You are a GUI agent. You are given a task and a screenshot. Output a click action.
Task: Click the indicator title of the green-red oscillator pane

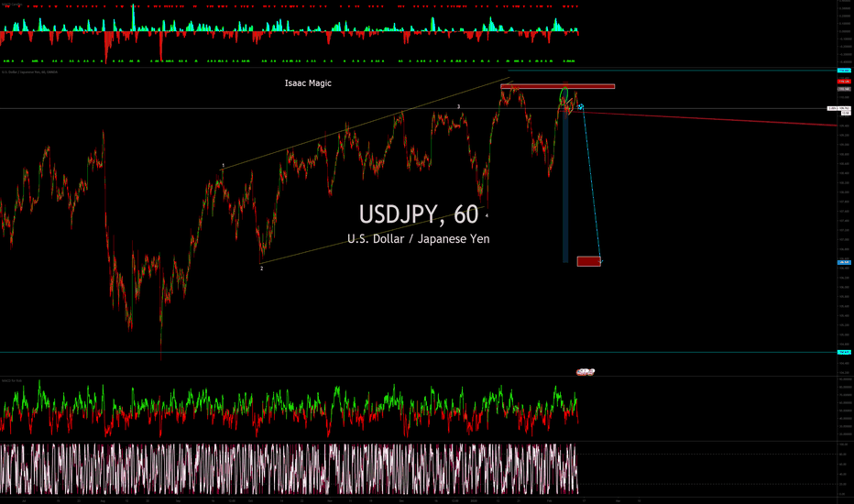click(x=11, y=380)
